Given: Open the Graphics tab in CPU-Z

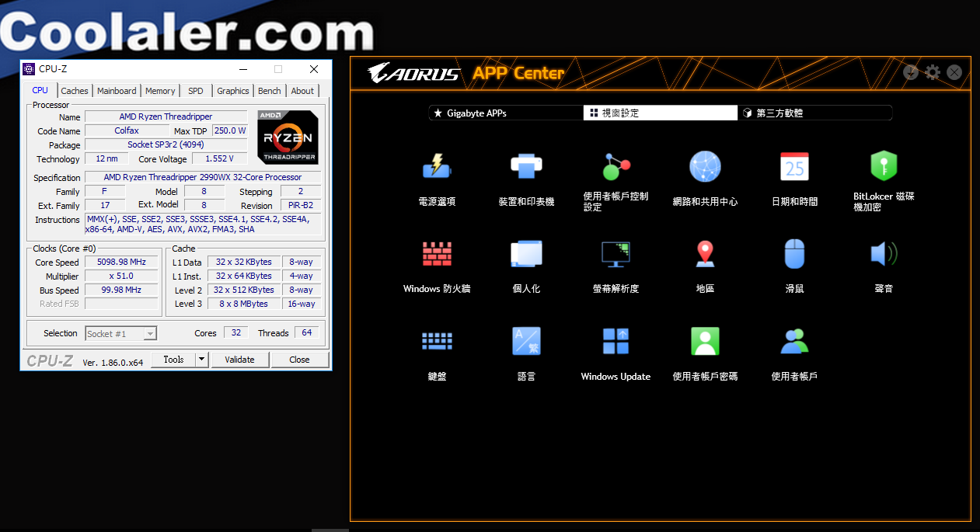Looking at the screenshot, I should click(233, 91).
